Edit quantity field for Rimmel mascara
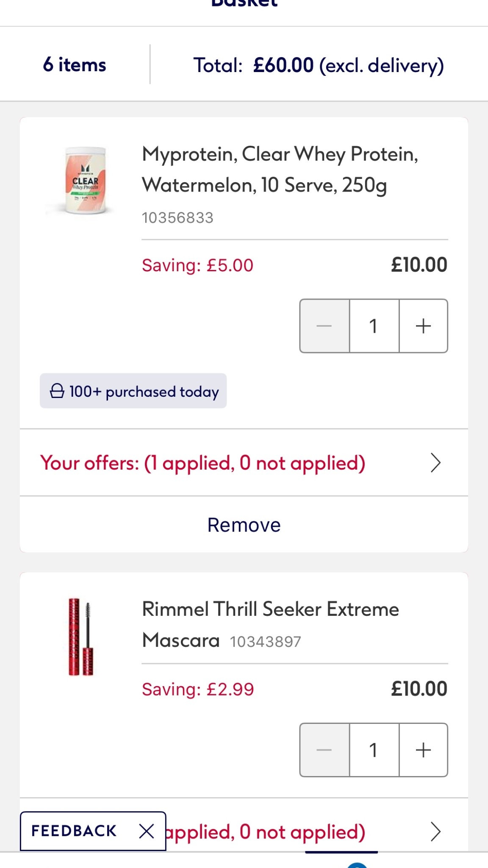This screenshot has height=868, width=488. pos(374,750)
